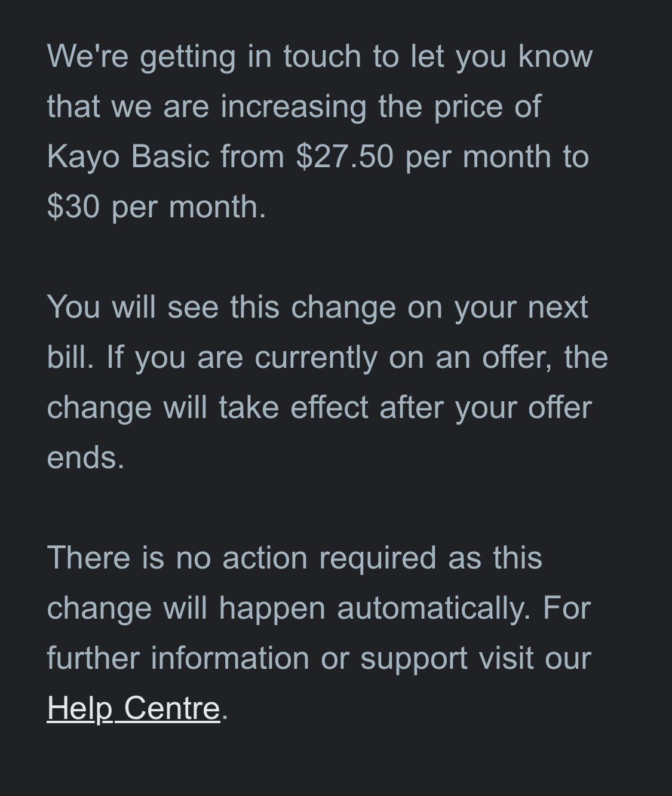
Task: Click the first "per month" after $27.50
Action: (478, 156)
